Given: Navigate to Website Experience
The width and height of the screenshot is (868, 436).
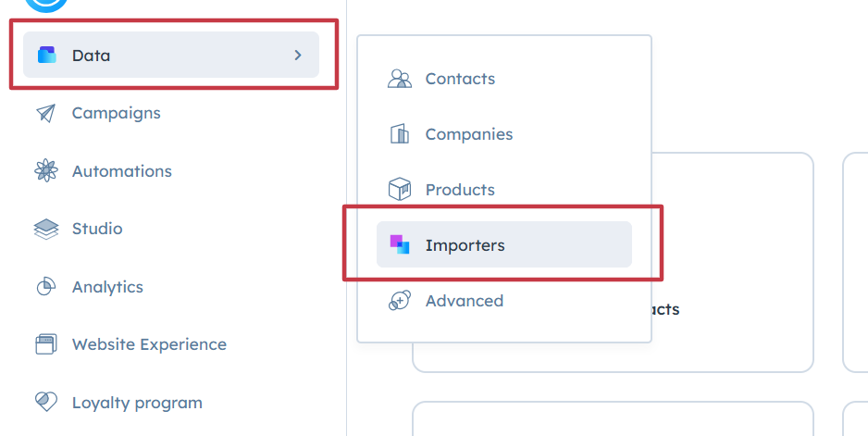Looking at the screenshot, I should point(149,344).
